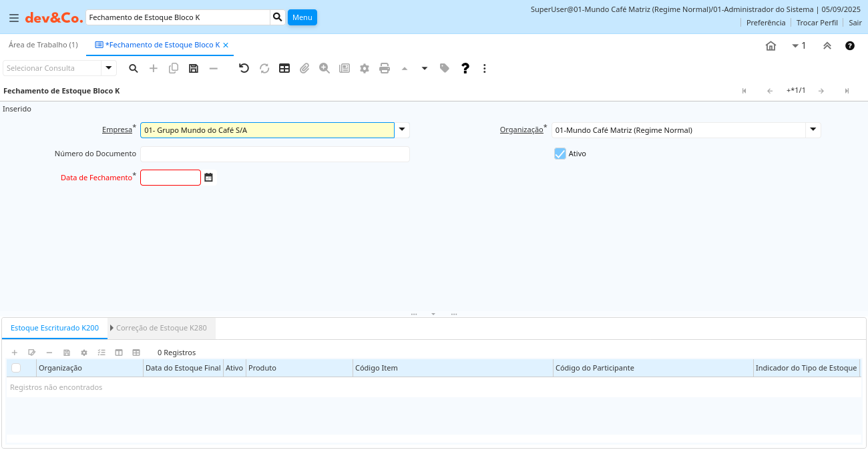Open the calendar picker for Data de Fechamento
The image size is (868, 450).
click(209, 178)
